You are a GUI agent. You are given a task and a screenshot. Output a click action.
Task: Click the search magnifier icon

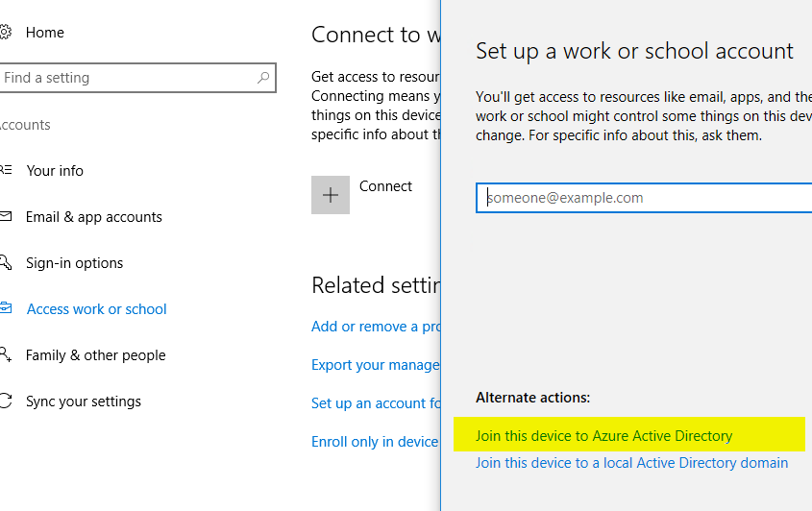tap(263, 78)
